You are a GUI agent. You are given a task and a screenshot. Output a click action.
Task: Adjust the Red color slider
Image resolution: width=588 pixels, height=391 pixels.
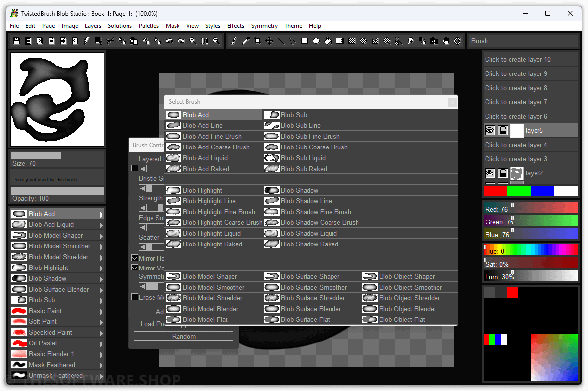click(x=530, y=209)
